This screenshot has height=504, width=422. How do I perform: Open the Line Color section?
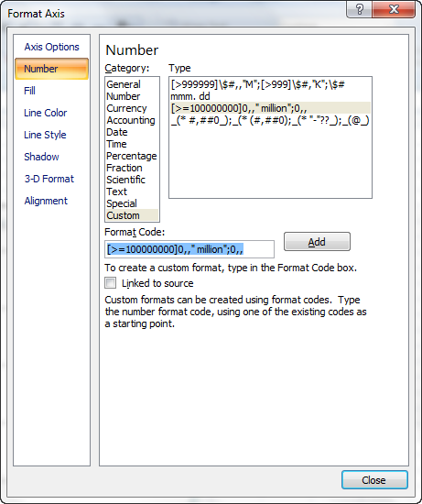(45, 113)
